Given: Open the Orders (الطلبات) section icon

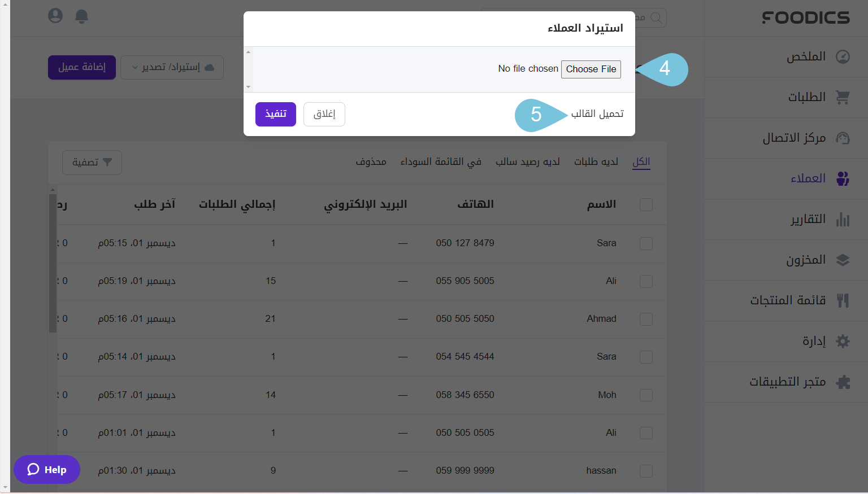Looking at the screenshot, I should pos(843,97).
